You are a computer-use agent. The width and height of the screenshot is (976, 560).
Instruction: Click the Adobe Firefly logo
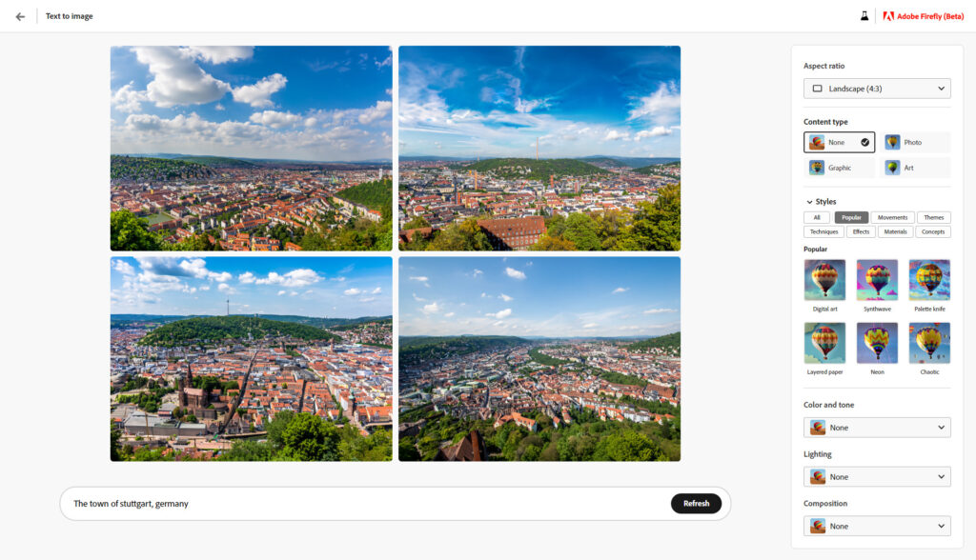click(x=923, y=16)
